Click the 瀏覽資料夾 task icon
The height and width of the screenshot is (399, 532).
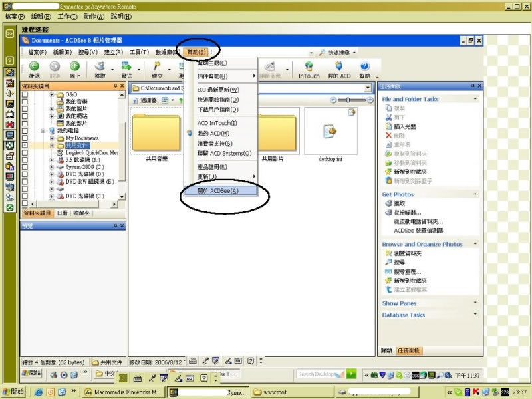tap(389, 253)
